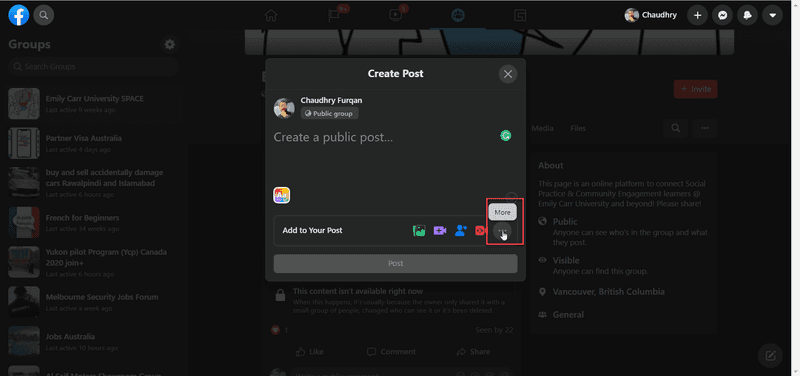Open the colorful Aa background picker
Viewport: 800px width, 376px height.
click(x=282, y=195)
